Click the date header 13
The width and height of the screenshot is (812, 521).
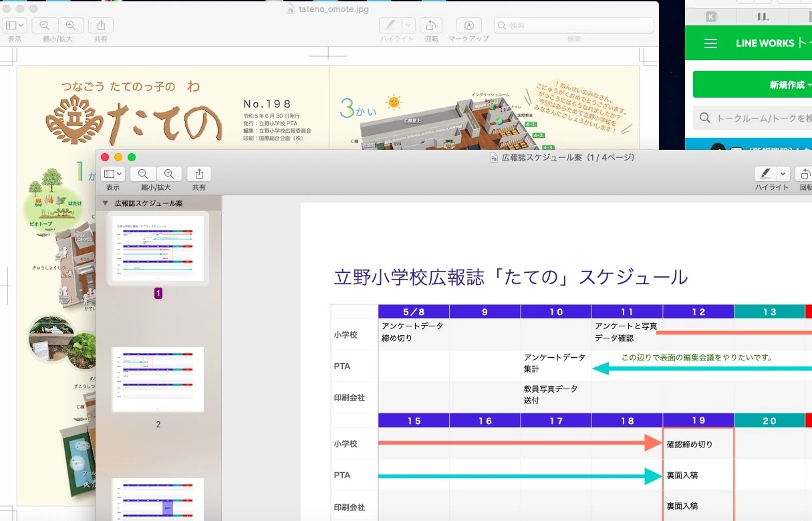[x=769, y=312]
